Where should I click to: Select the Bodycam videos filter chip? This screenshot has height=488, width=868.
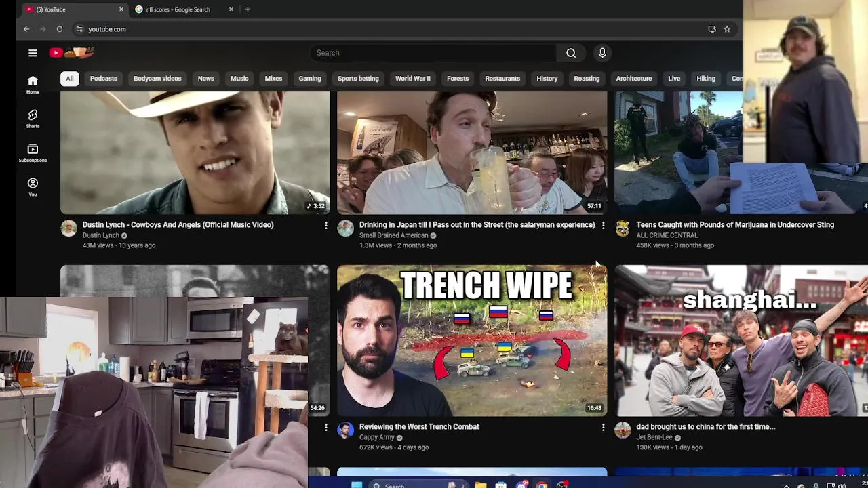click(157, 79)
